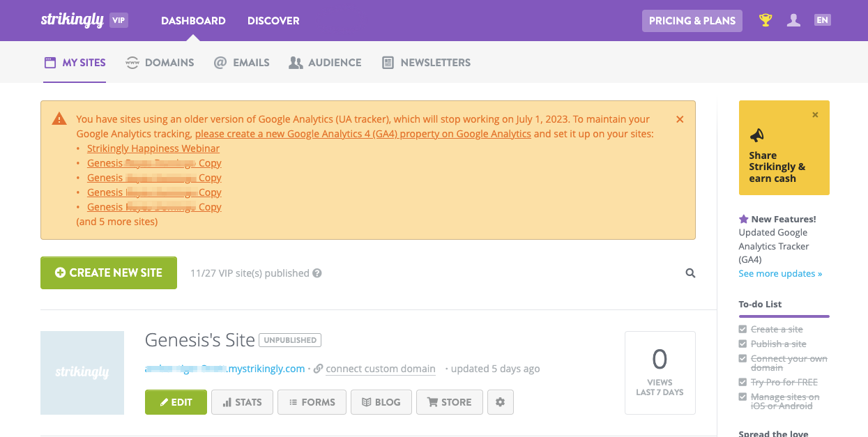This screenshot has width=868, height=437.
Task: Click the 0 views last 7 days box
Action: (660, 373)
